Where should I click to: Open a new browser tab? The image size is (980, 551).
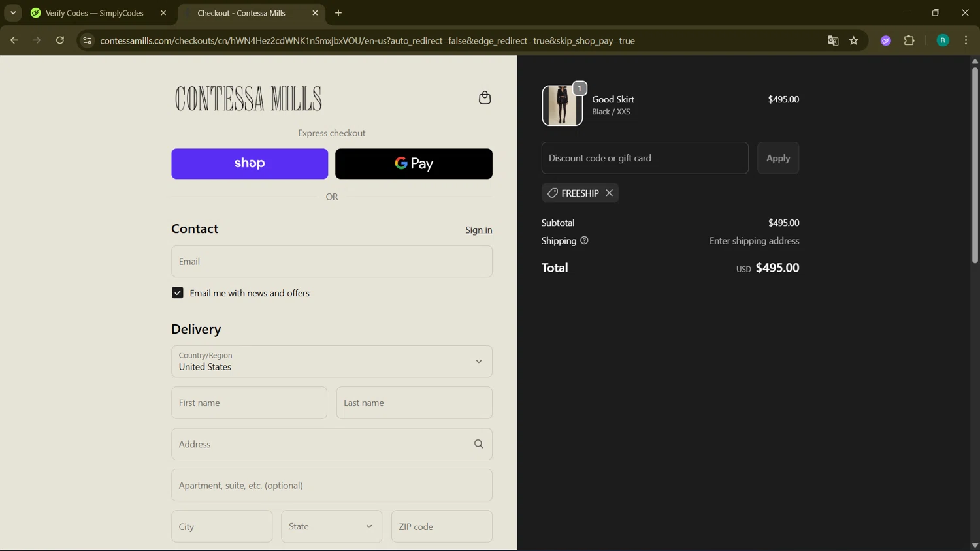coord(338,13)
